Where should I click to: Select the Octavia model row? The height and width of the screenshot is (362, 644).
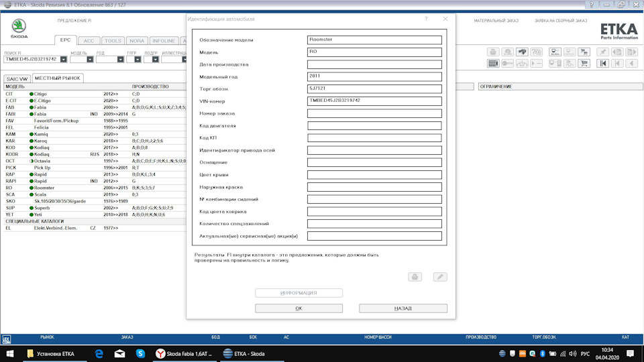pyautogui.click(x=95, y=161)
